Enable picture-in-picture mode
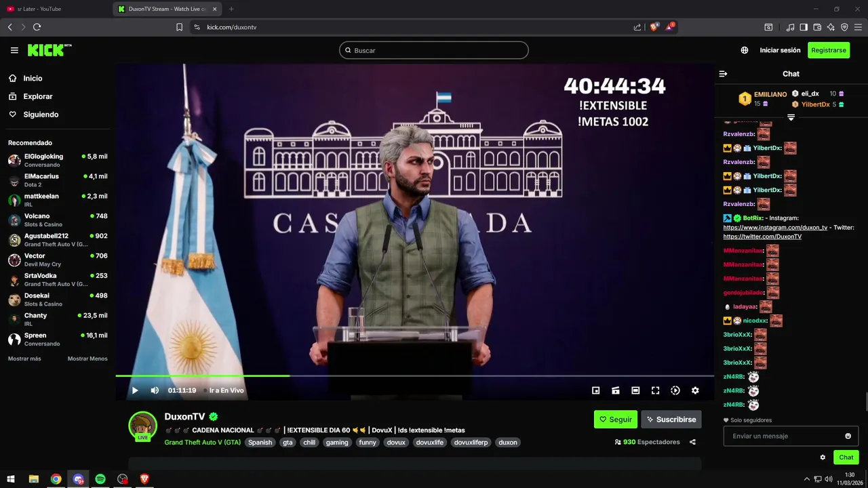Screen dimensions: 868x488 pos(595,390)
